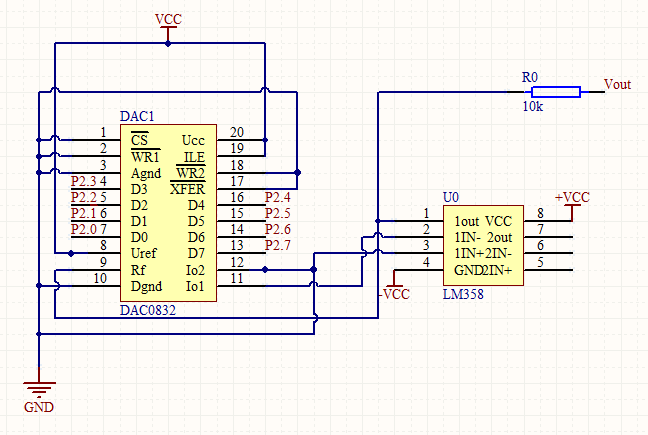The image size is (648, 435).
Task: Click pin number 12 of DAC1
Action: 237,262
